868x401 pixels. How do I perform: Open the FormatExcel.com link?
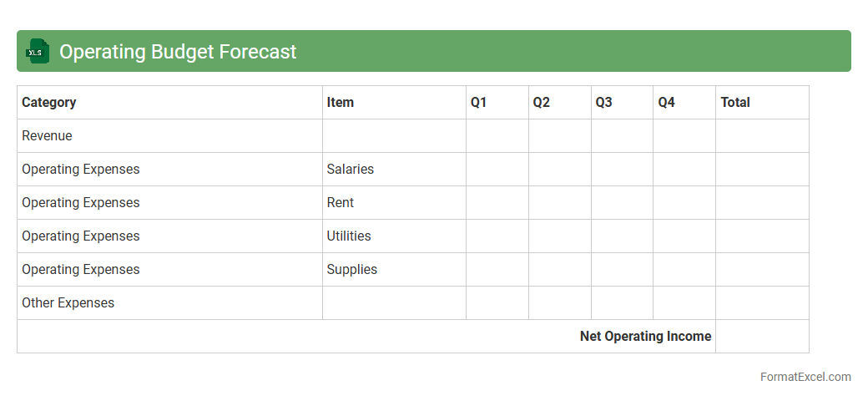tap(805, 377)
